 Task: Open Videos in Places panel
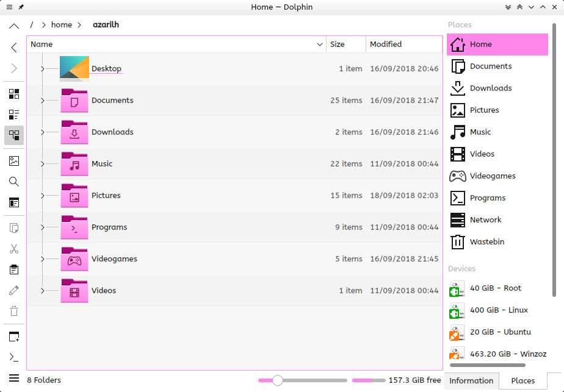497,154
